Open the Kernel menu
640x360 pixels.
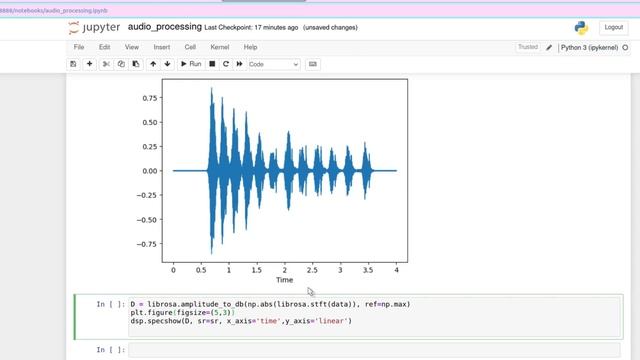tap(220, 47)
